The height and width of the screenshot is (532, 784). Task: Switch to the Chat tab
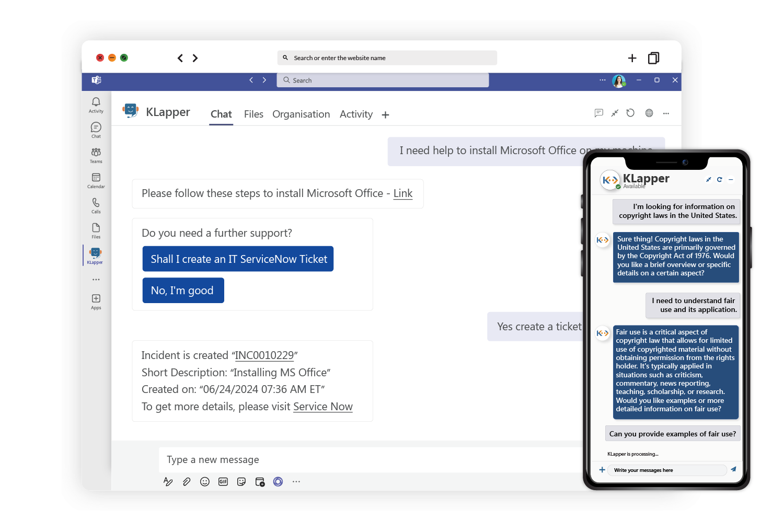pyautogui.click(x=221, y=114)
